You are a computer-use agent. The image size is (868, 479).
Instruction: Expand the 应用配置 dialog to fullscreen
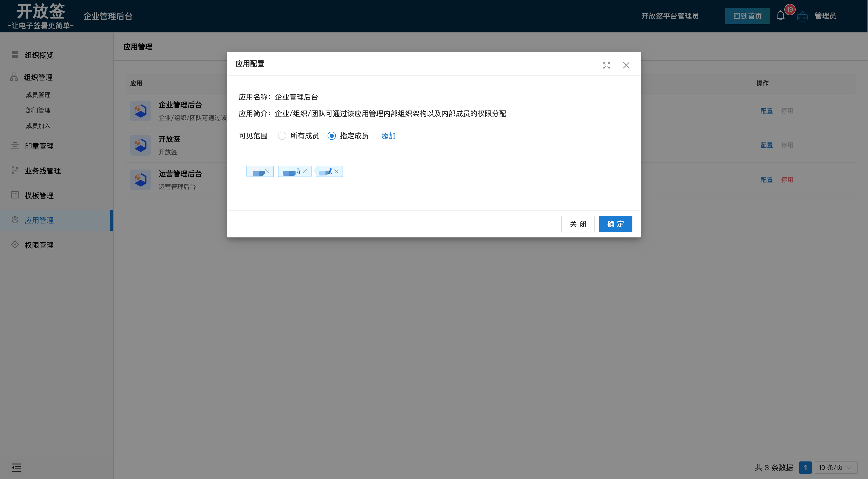607,65
